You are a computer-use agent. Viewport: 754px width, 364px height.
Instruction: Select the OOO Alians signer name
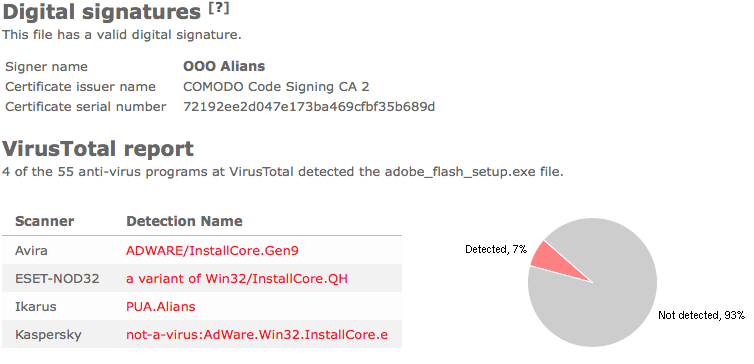224,66
